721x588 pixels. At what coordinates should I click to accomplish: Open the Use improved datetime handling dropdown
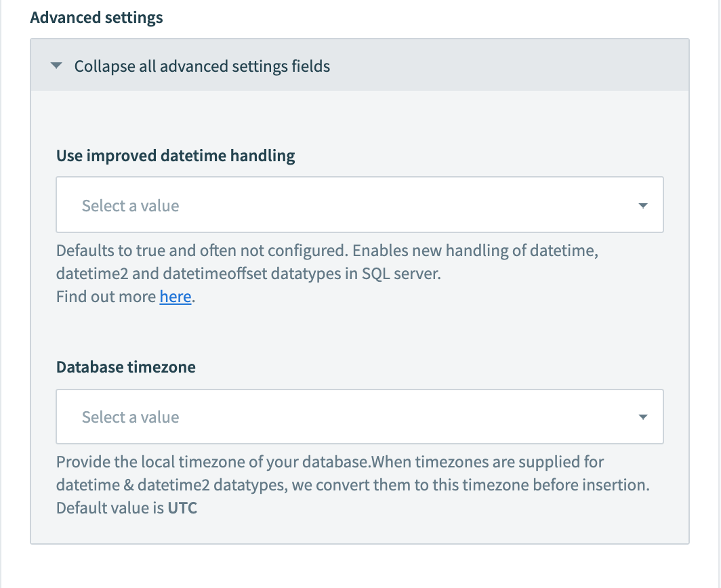tap(359, 205)
